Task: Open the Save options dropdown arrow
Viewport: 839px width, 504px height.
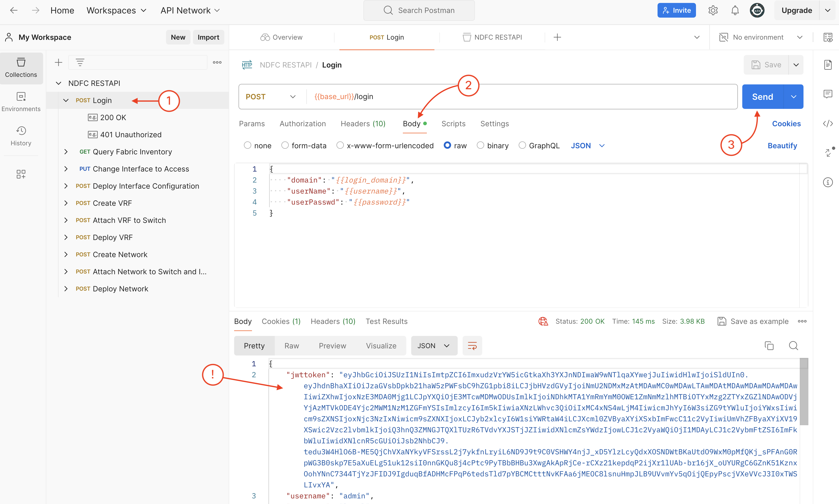Action: pos(796,65)
